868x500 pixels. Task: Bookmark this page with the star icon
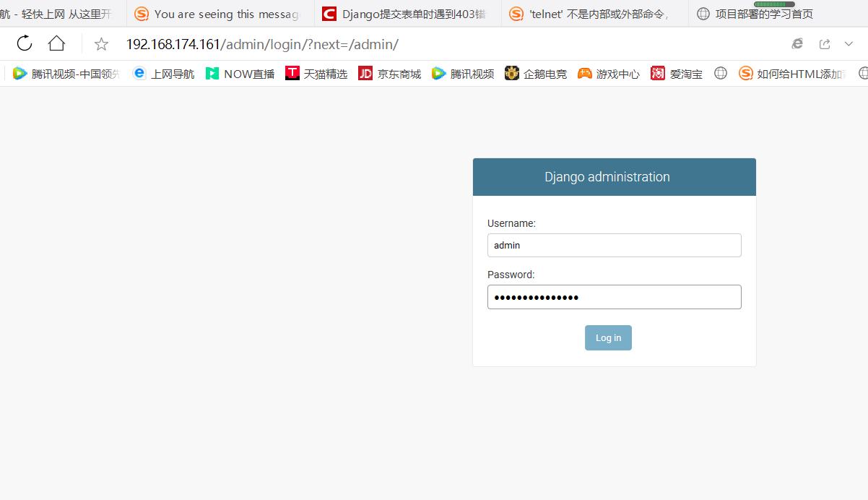(x=101, y=44)
